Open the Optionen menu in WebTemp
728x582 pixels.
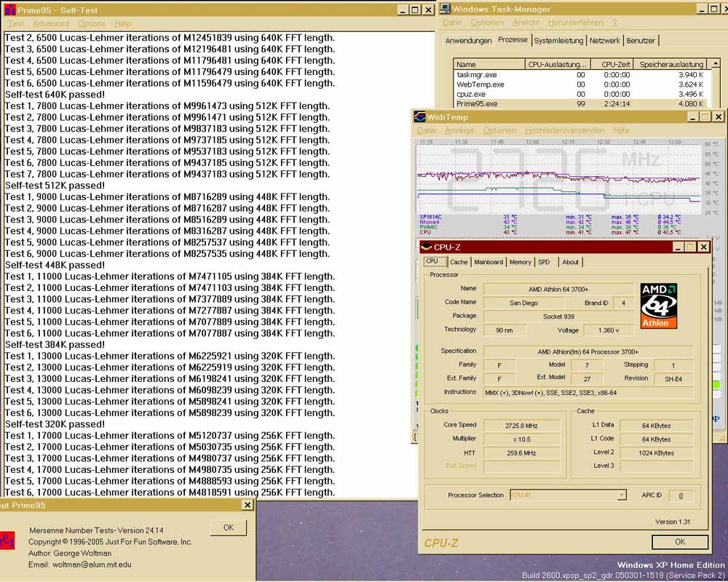(499, 130)
